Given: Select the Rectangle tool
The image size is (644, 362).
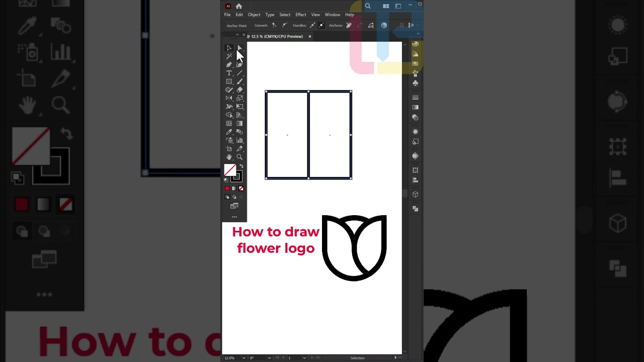Looking at the screenshot, I should 229,81.
